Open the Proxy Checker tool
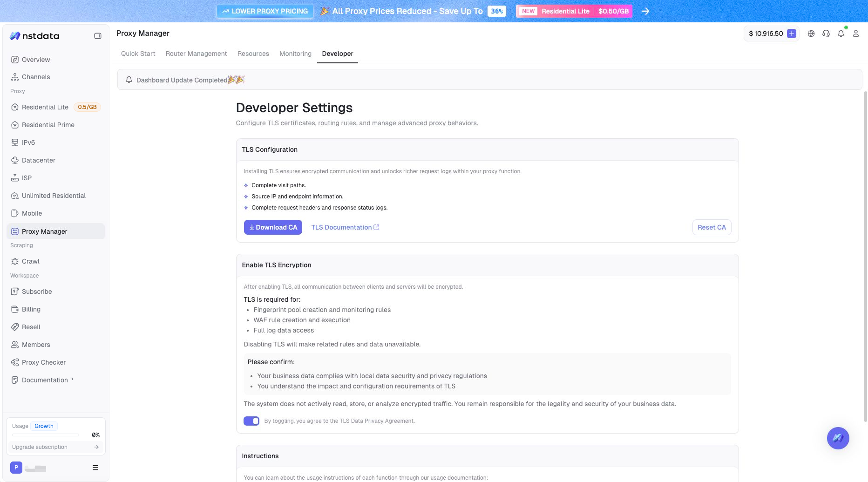 pyautogui.click(x=56, y=362)
